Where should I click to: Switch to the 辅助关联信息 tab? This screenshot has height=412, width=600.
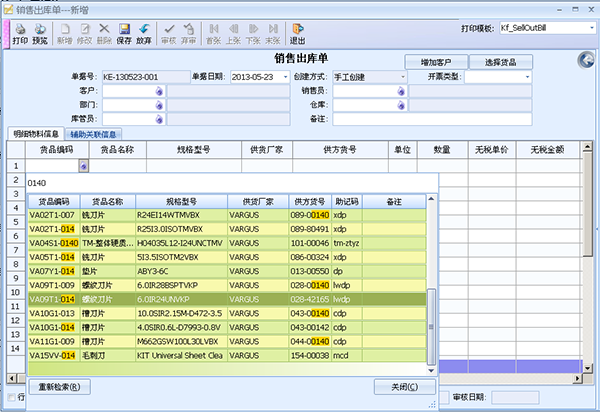[93, 134]
